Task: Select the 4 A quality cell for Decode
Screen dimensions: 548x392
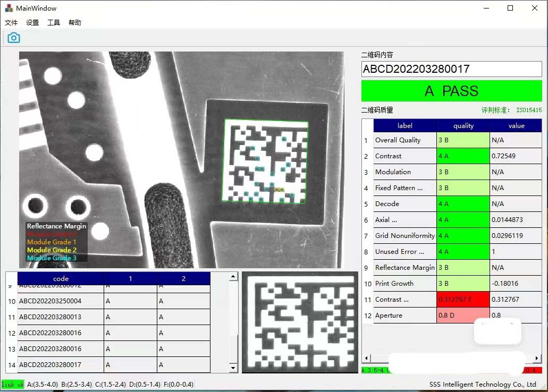Action: tap(463, 203)
